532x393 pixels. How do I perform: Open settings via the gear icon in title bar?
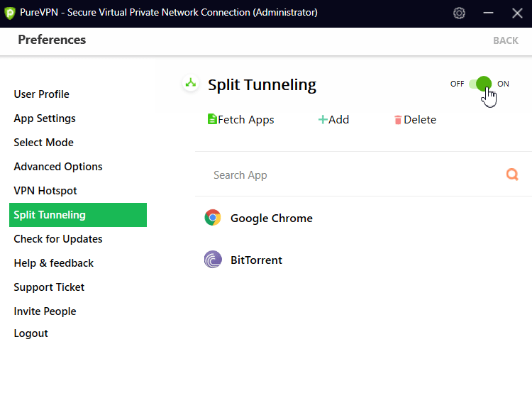pos(459,13)
